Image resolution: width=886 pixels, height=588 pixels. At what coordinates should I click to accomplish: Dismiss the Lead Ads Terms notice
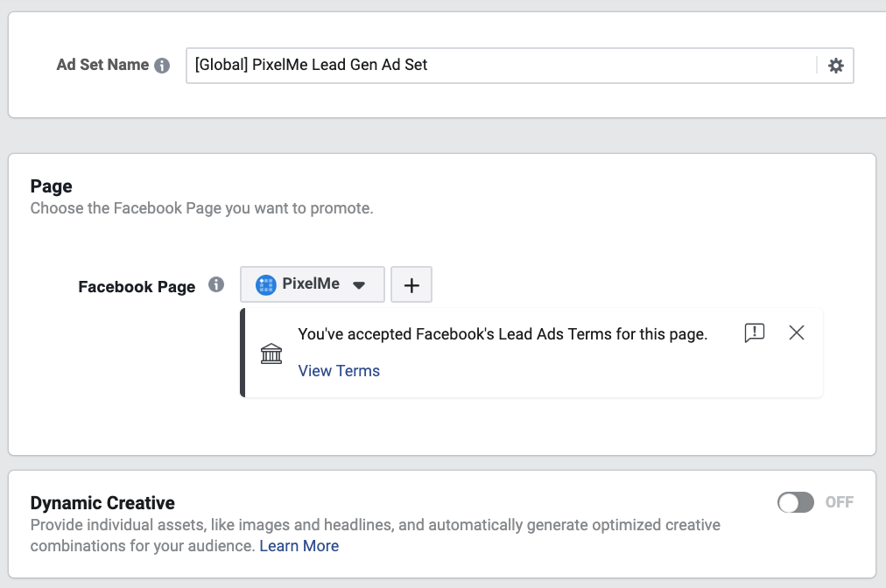click(796, 332)
